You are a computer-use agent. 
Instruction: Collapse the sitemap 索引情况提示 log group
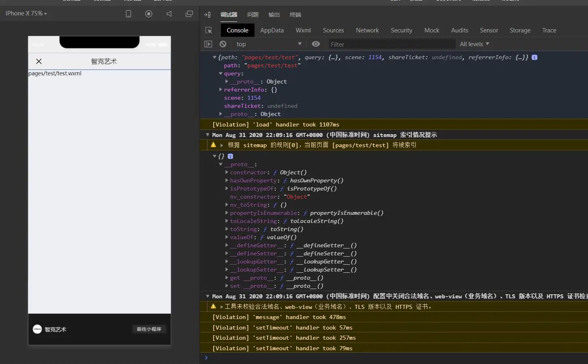click(207, 135)
